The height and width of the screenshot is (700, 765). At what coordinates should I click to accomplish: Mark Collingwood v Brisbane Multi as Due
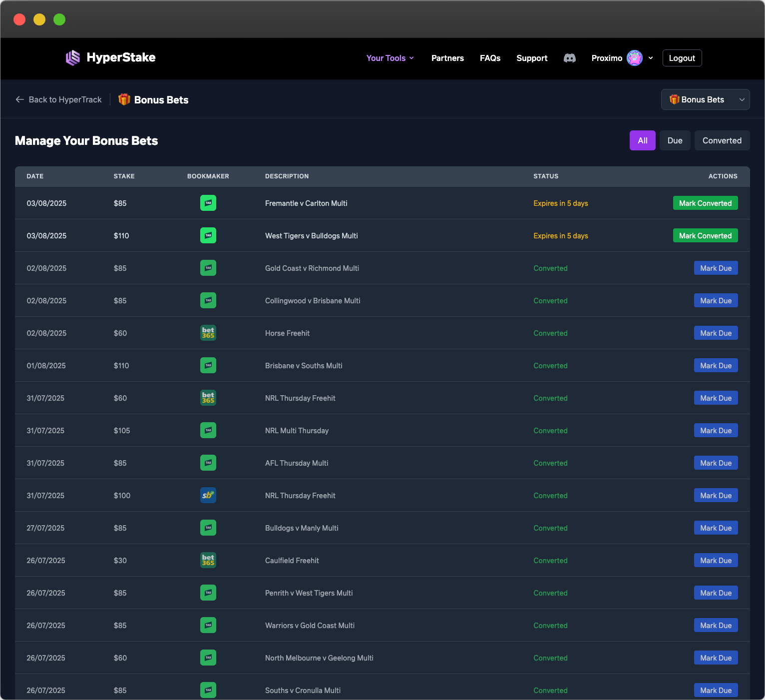pos(716,300)
